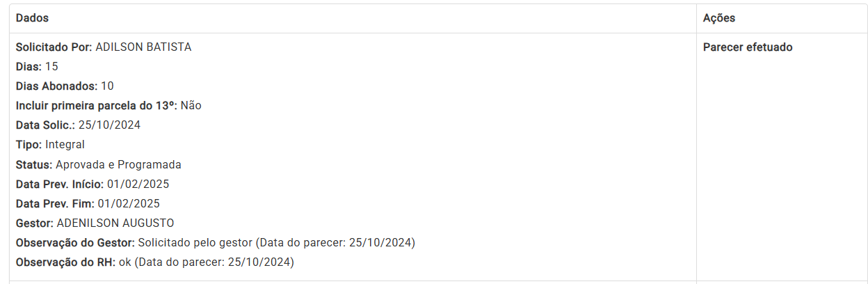Click the Status label
This screenshot has width=868, height=284.
pyautogui.click(x=34, y=165)
